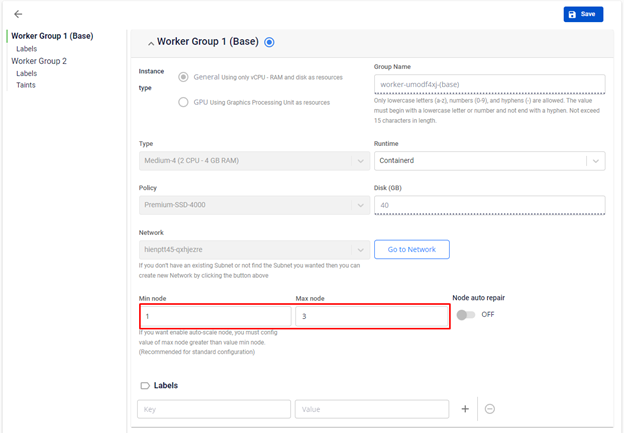624x433 pixels.
Task: Click the minus icon to remove label
Action: click(x=489, y=409)
